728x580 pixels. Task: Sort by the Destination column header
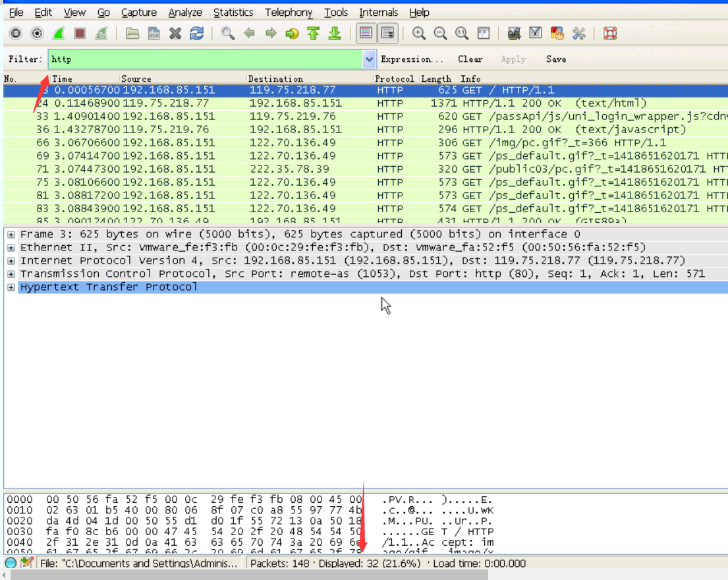[x=310, y=79]
